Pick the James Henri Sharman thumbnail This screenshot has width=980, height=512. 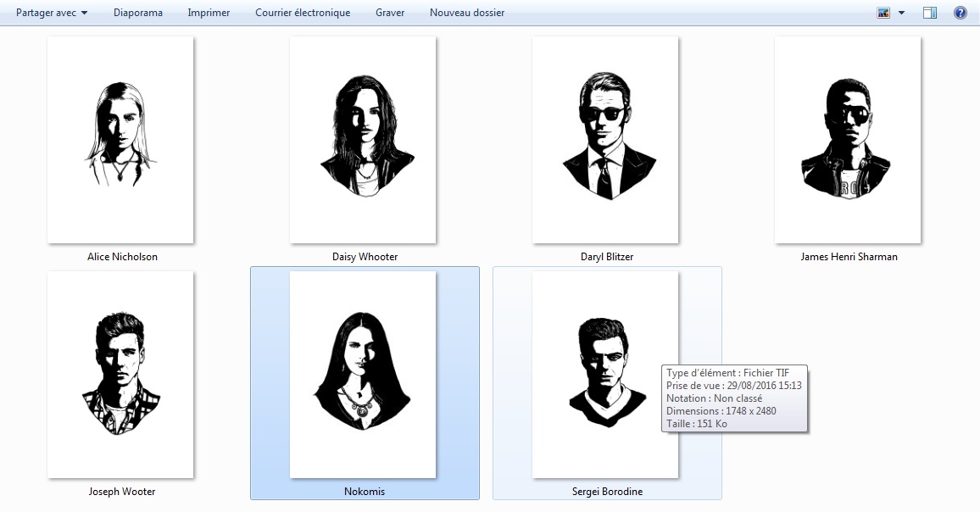[x=848, y=140]
